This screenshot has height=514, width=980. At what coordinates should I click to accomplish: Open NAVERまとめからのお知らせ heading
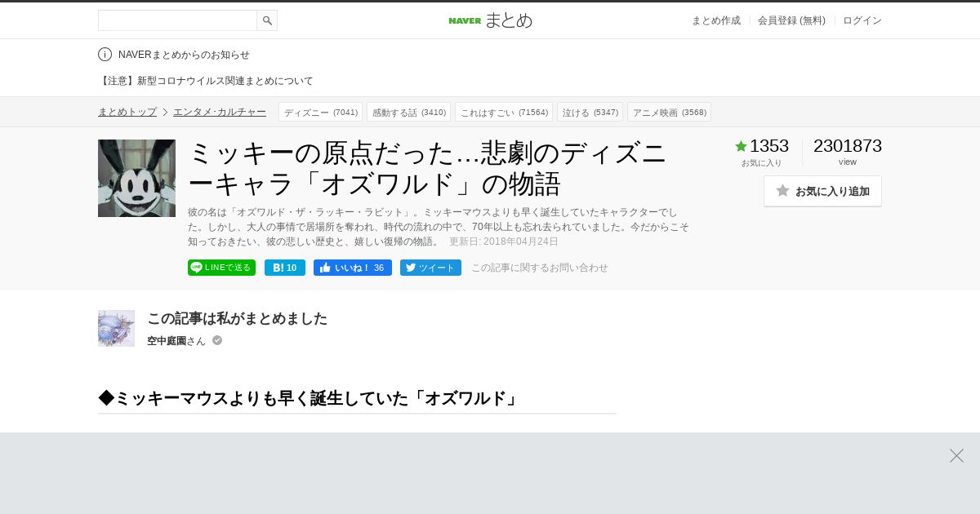click(184, 55)
